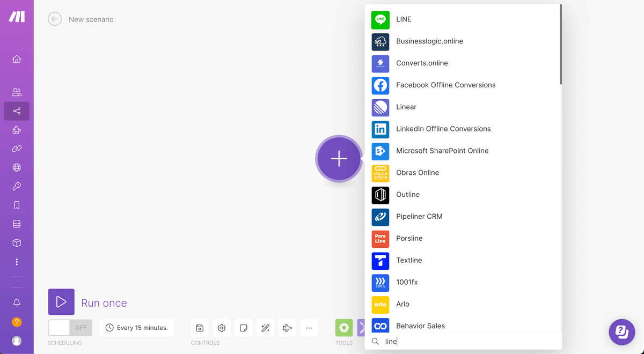The image size is (644, 354).
Task: Choose the 1001fx app
Action: pos(463,282)
